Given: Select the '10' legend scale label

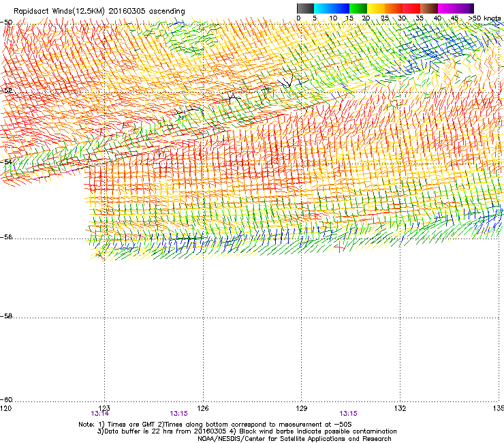Looking at the screenshot, I should tap(333, 18).
